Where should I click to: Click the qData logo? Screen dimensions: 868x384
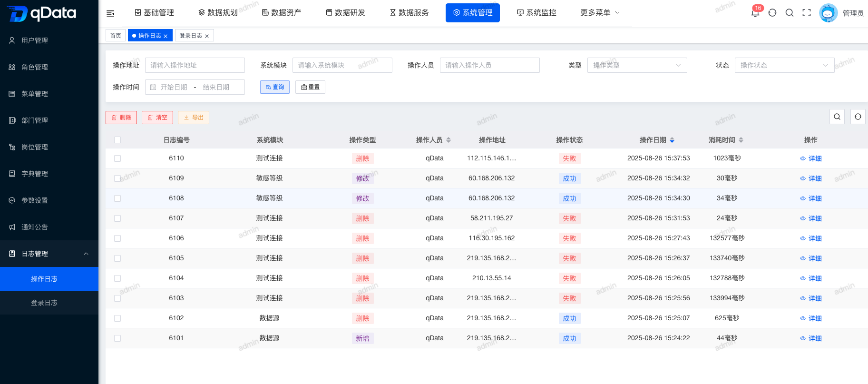42,13
